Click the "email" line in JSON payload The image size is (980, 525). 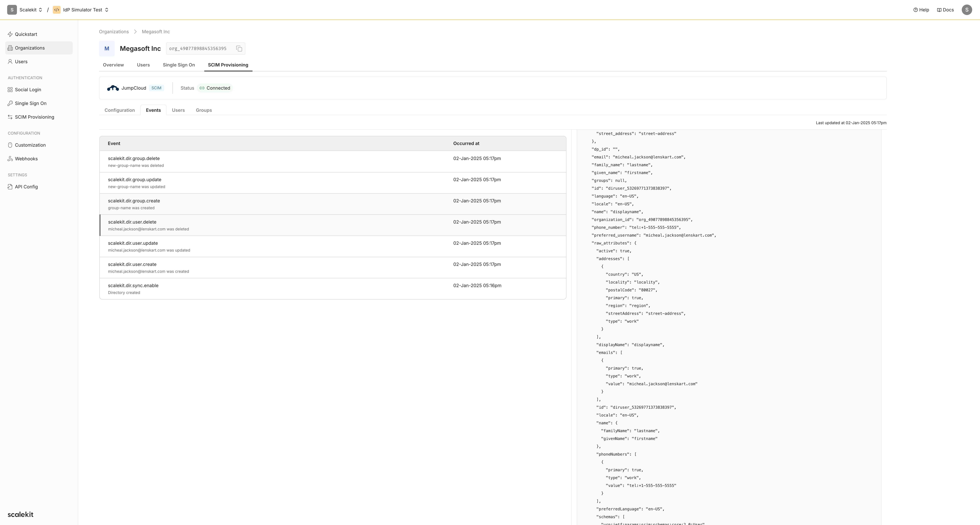click(638, 157)
